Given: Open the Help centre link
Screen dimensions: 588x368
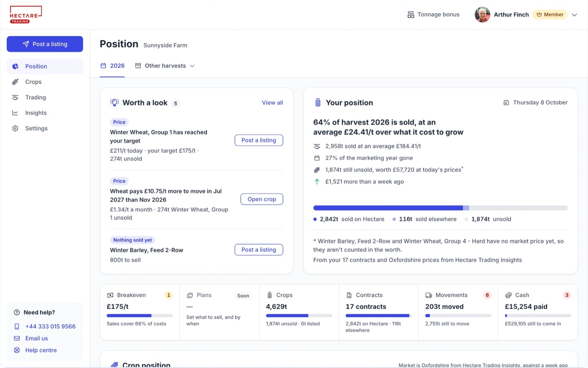Looking at the screenshot, I should tap(41, 350).
